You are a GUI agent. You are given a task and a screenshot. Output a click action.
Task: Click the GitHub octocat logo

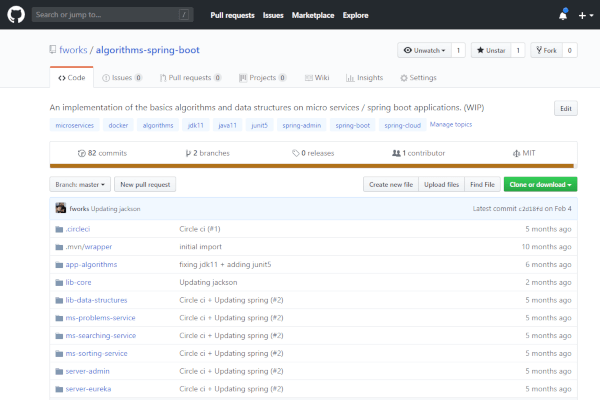pos(16,15)
